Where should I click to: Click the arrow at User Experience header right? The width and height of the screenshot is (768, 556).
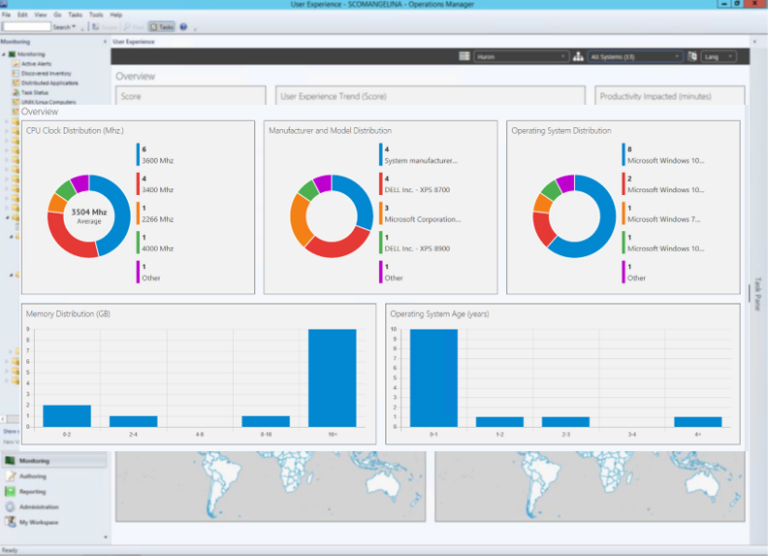pos(755,42)
